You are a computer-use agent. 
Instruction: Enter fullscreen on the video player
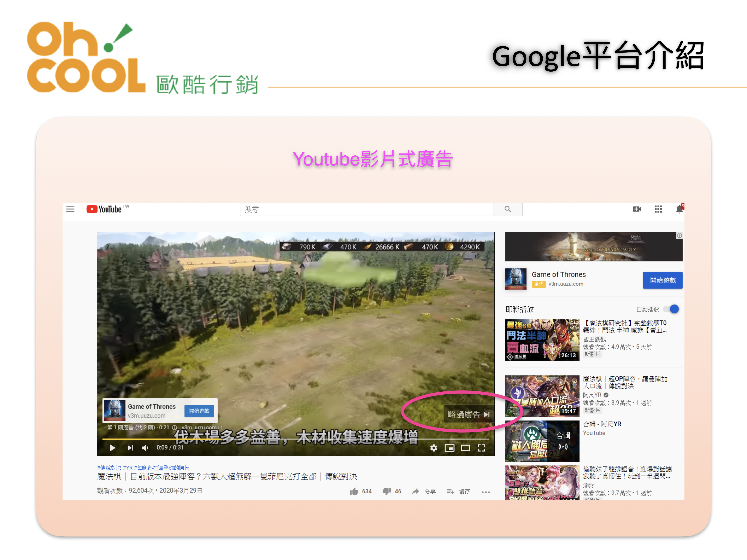[481, 448]
